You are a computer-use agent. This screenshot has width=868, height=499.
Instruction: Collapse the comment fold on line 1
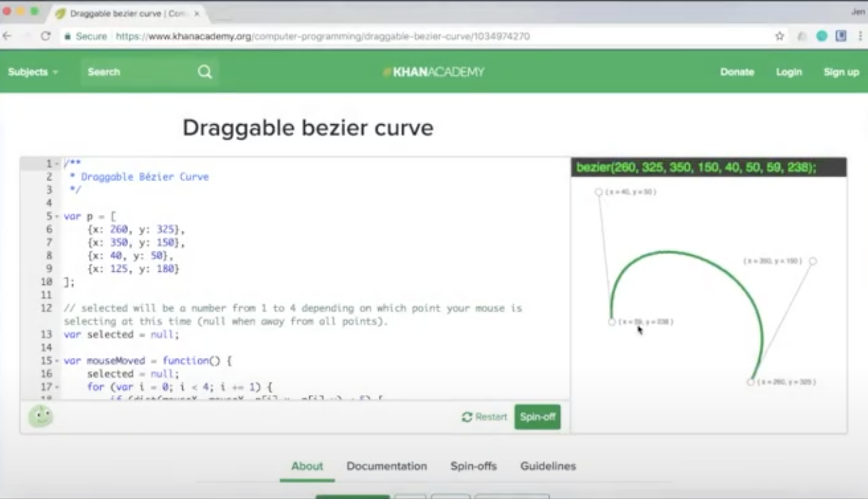point(57,164)
